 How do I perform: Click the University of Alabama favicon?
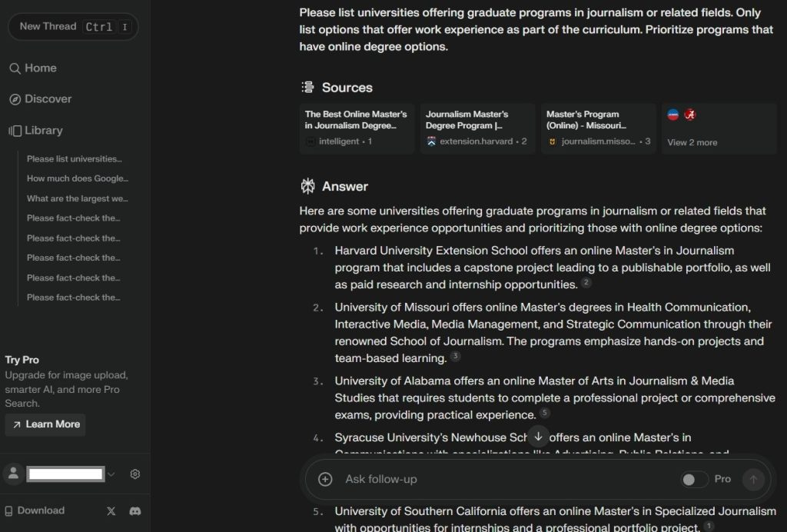click(690, 115)
